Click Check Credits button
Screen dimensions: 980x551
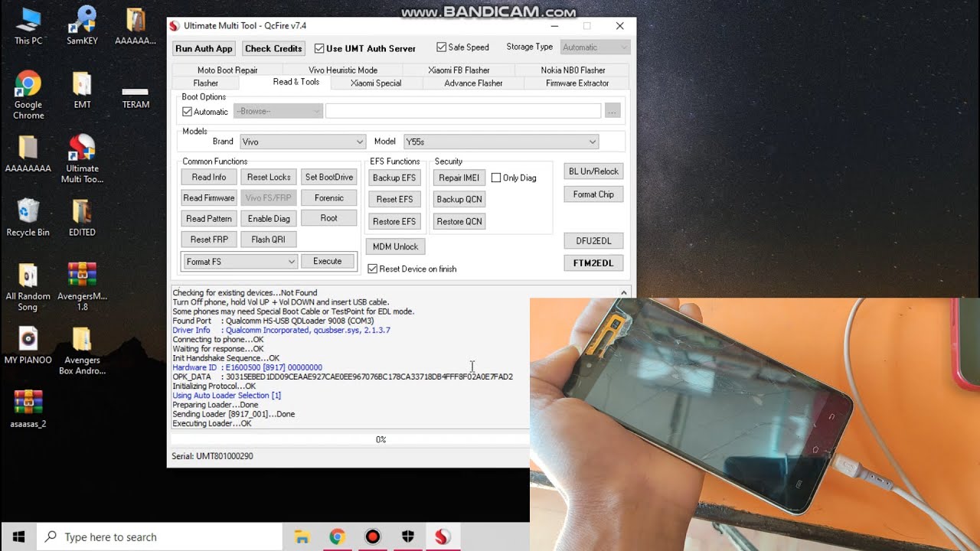coord(273,48)
